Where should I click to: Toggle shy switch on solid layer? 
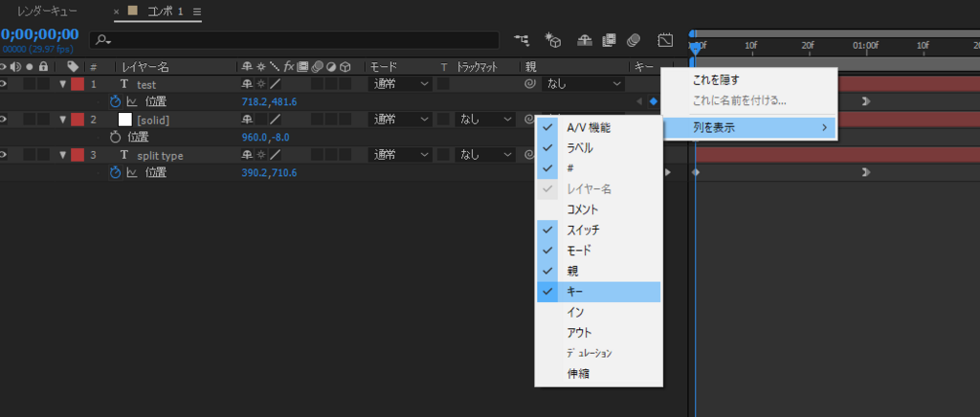pos(248,120)
